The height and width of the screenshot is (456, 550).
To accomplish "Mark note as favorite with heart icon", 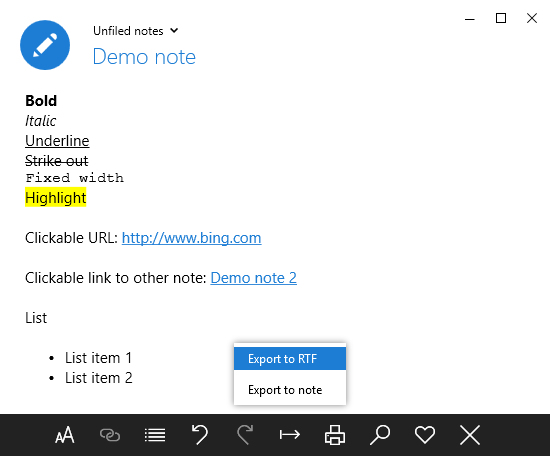I will click(425, 435).
